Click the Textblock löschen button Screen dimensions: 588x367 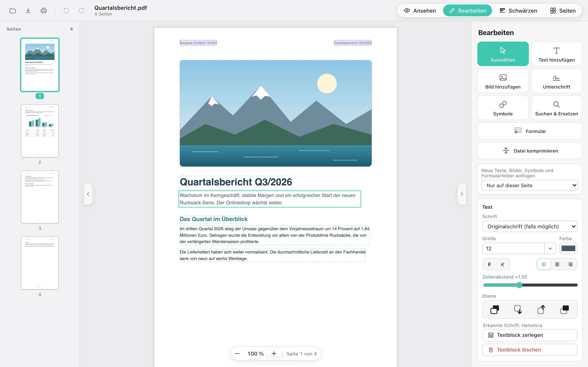[x=530, y=350]
